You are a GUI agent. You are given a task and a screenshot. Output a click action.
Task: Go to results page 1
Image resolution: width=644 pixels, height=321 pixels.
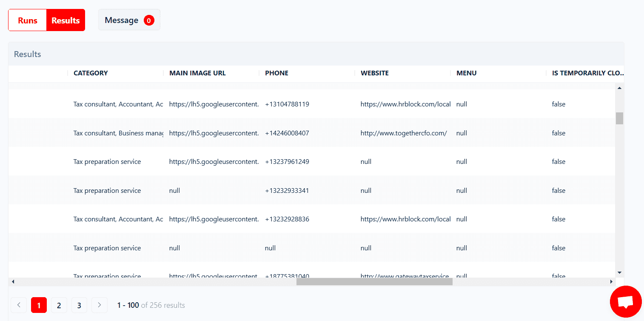39,305
